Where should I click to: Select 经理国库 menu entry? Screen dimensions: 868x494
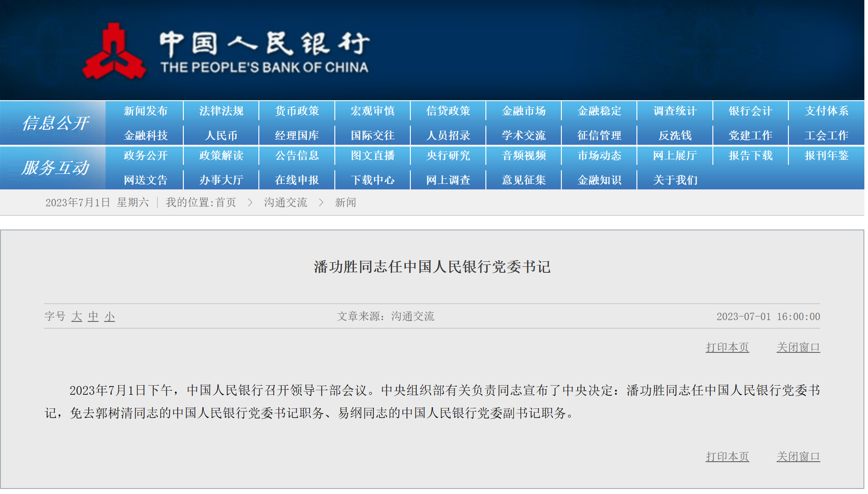[x=297, y=136]
